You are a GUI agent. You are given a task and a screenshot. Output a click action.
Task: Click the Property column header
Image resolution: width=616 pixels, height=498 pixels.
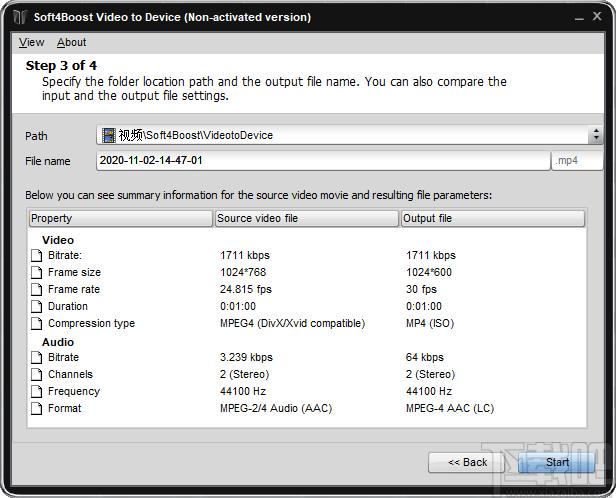[x=120, y=218]
